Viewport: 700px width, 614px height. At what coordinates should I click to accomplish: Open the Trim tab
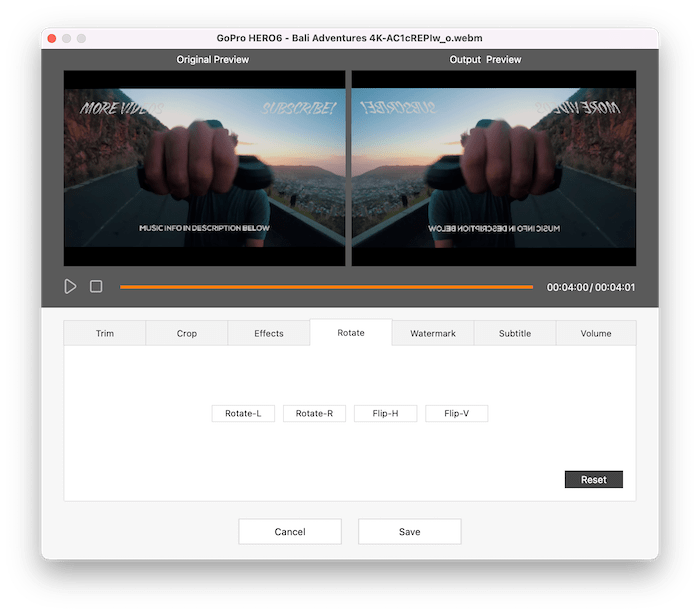(105, 333)
